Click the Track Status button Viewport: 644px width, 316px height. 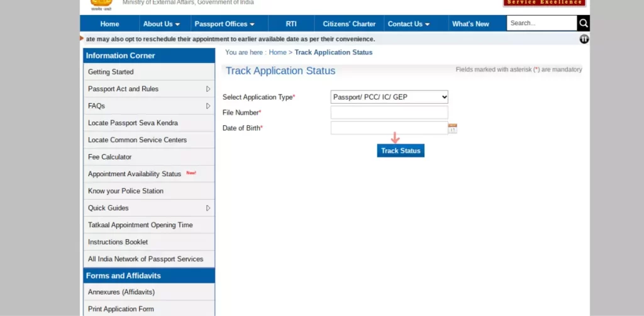(401, 151)
